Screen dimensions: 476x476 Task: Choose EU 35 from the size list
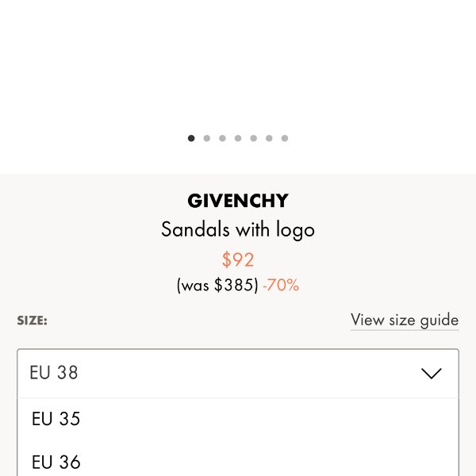[x=56, y=419]
